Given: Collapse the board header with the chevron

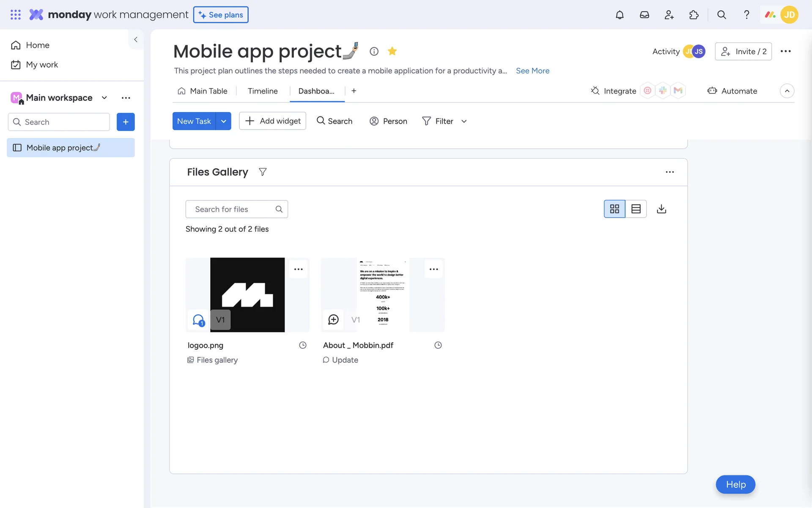Looking at the screenshot, I should coord(787,91).
